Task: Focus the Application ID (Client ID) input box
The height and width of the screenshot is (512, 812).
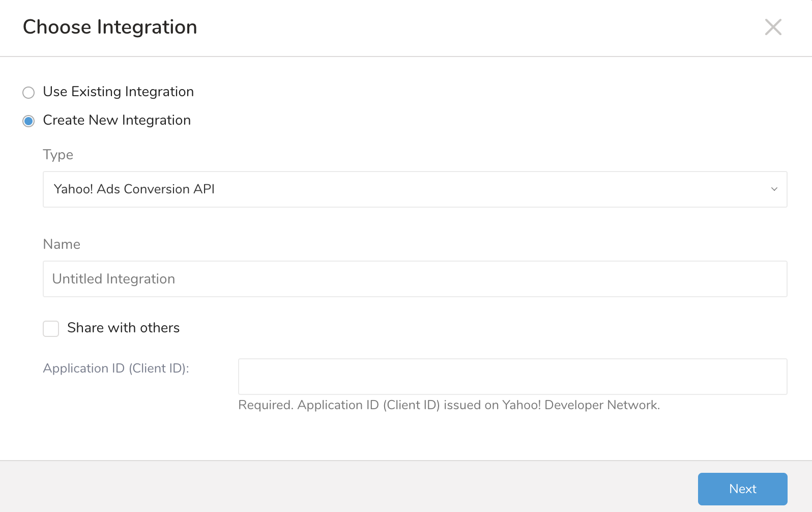Action: 512,377
